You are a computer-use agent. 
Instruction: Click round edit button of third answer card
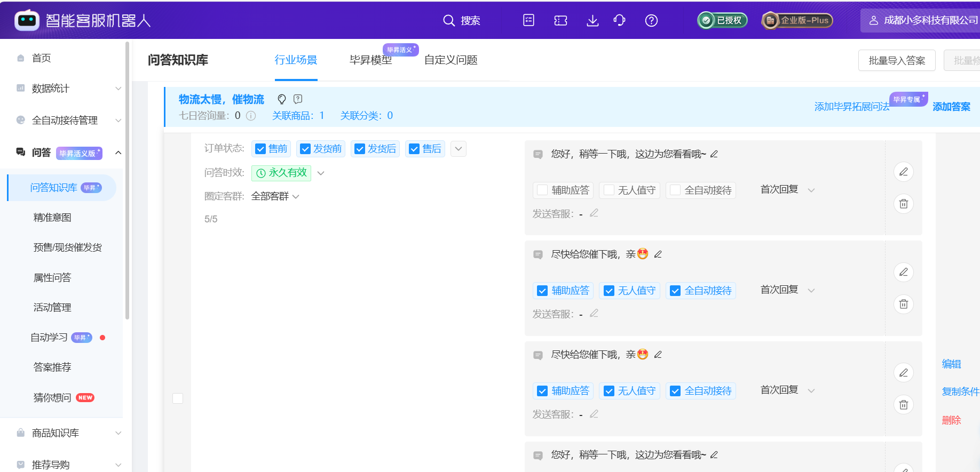tap(904, 373)
